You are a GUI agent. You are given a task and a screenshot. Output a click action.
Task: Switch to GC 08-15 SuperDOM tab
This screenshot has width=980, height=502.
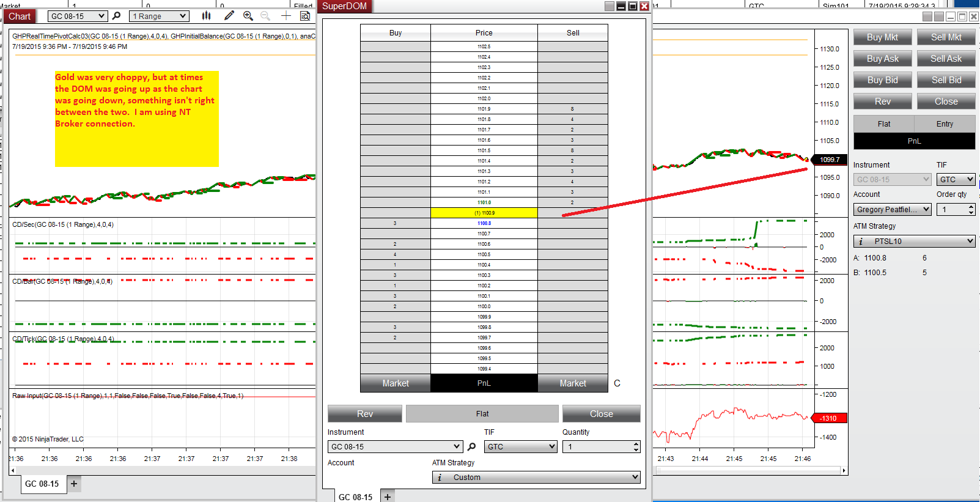tap(356, 497)
